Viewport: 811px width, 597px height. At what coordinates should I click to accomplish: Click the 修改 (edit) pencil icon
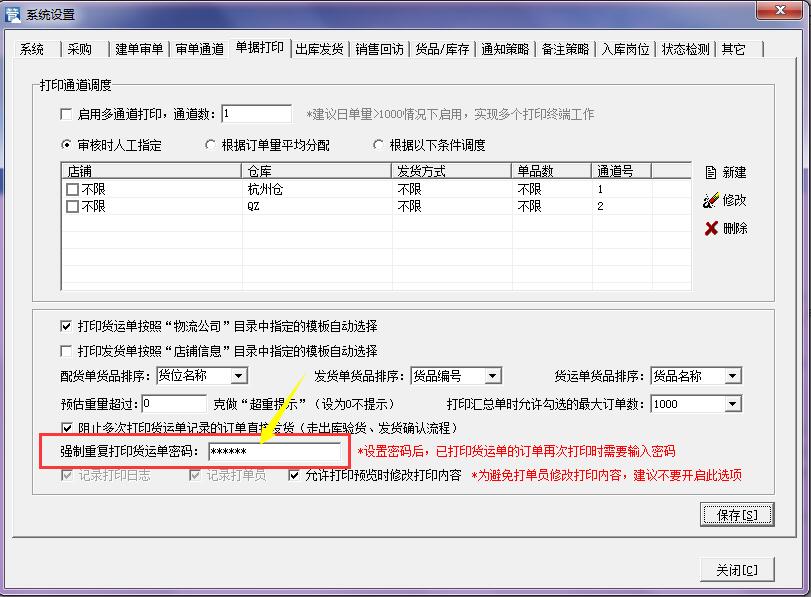[711, 200]
